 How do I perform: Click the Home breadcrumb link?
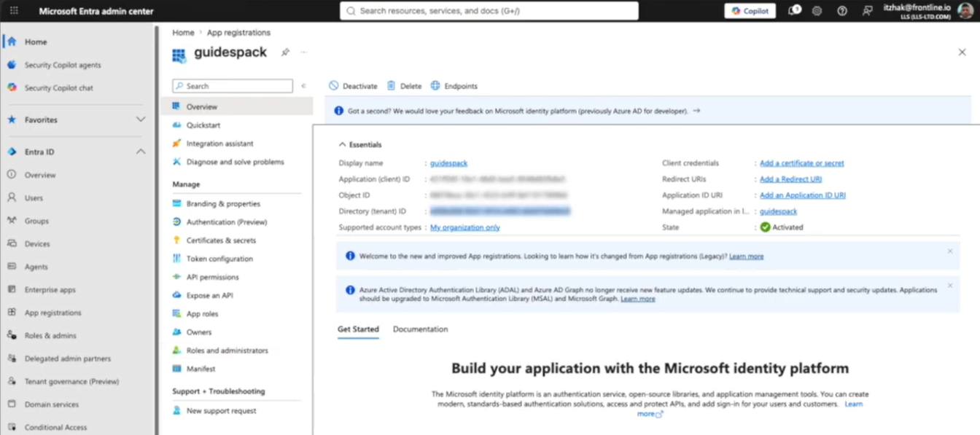pos(183,33)
